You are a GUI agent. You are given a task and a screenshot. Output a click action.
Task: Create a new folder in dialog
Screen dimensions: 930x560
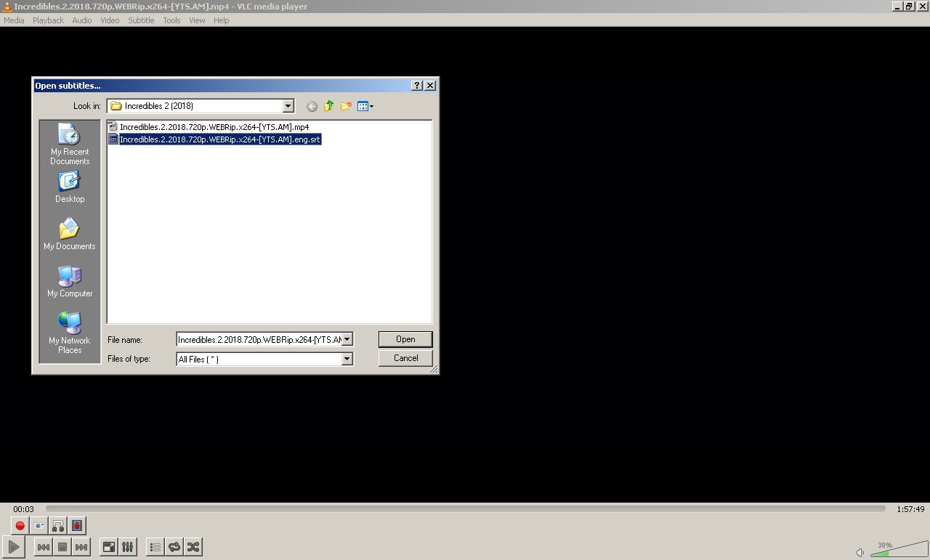[346, 106]
